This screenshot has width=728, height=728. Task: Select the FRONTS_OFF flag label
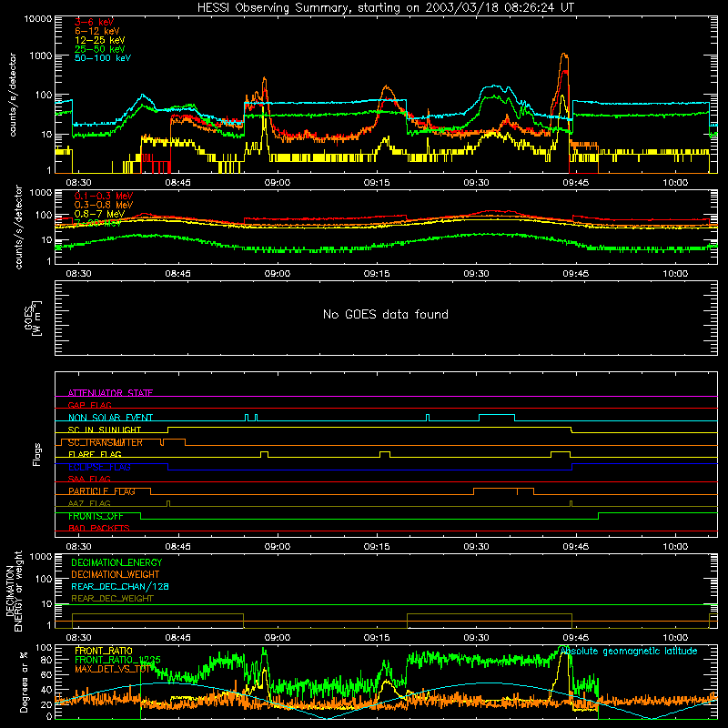pyautogui.click(x=96, y=516)
